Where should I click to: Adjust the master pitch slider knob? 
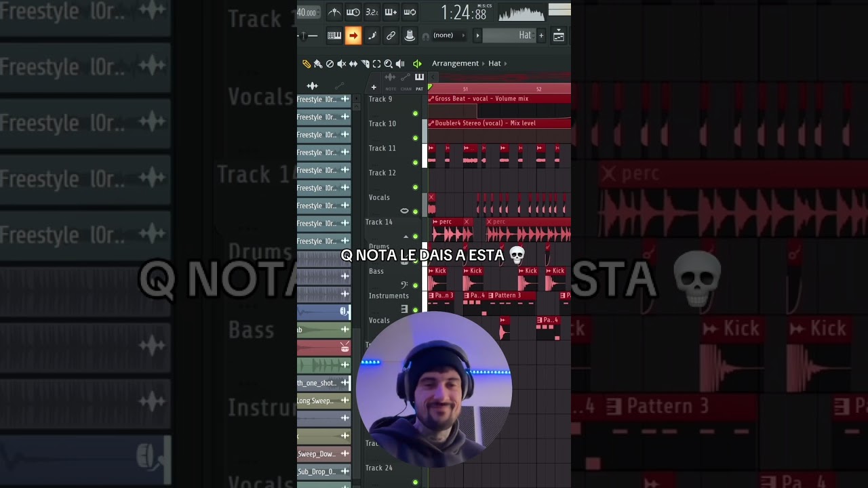point(303,35)
